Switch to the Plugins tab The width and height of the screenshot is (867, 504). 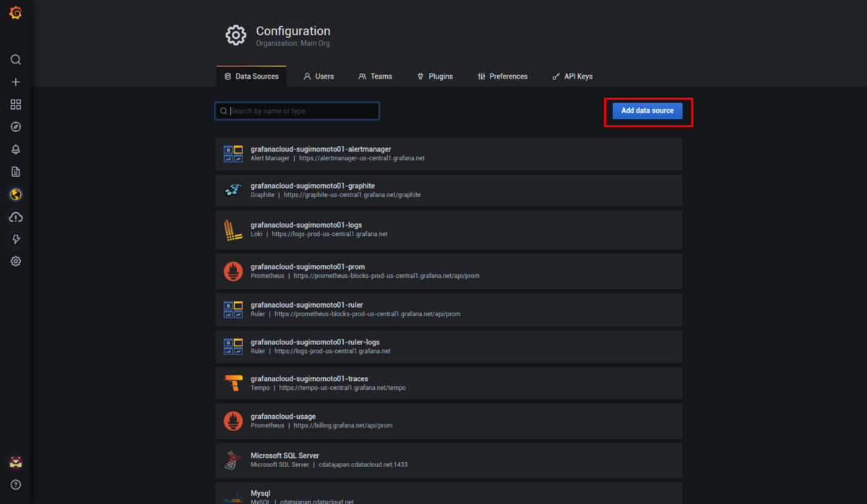(435, 77)
